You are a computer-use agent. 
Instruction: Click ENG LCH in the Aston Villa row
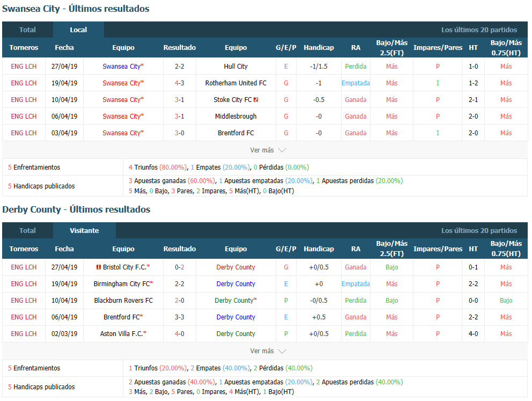24,334
